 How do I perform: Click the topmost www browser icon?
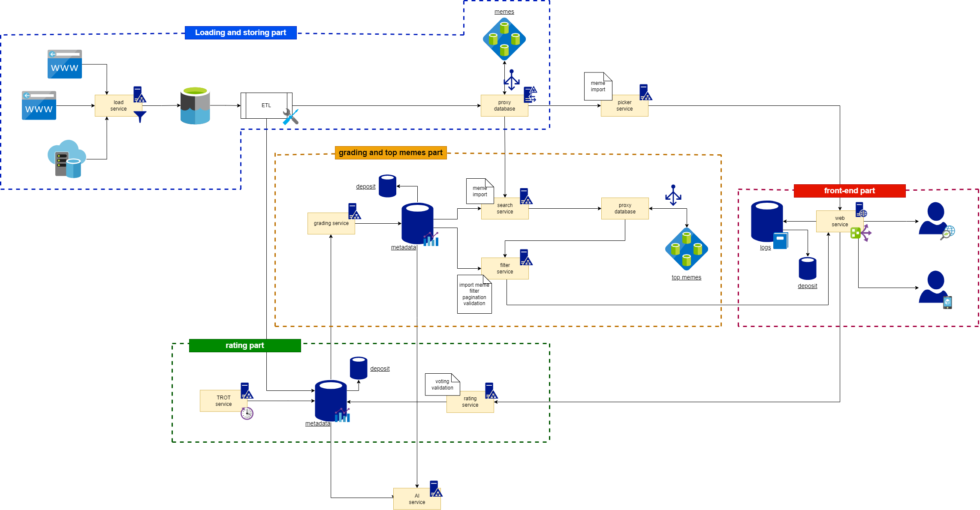click(64, 64)
